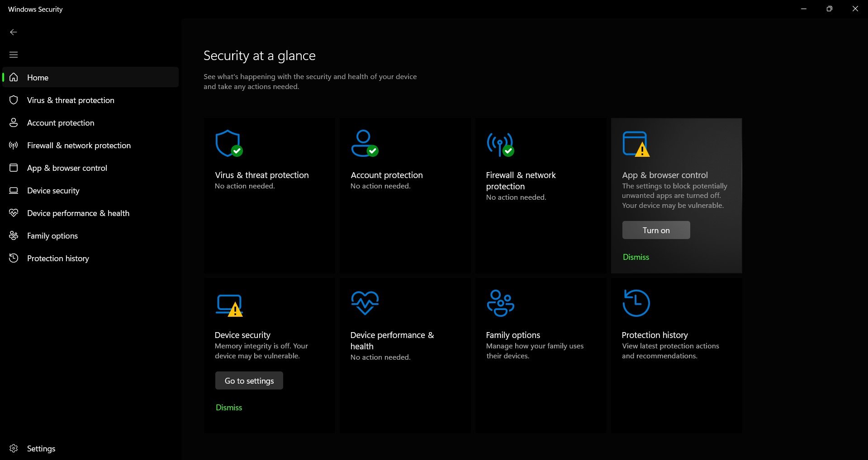Click the family icon on Family options card
This screenshot has height=460, width=868.
click(500, 303)
